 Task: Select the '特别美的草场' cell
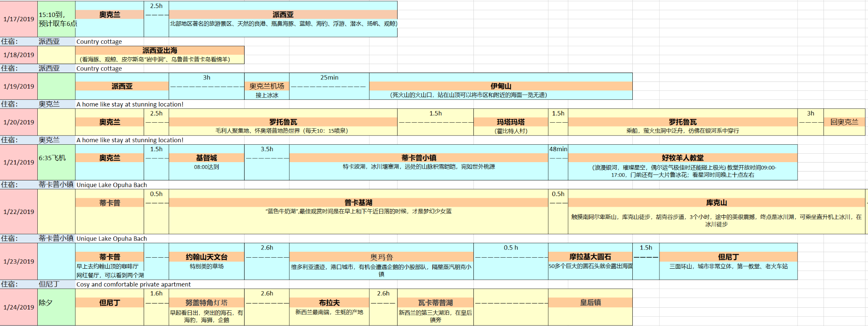tap(206, 266)
